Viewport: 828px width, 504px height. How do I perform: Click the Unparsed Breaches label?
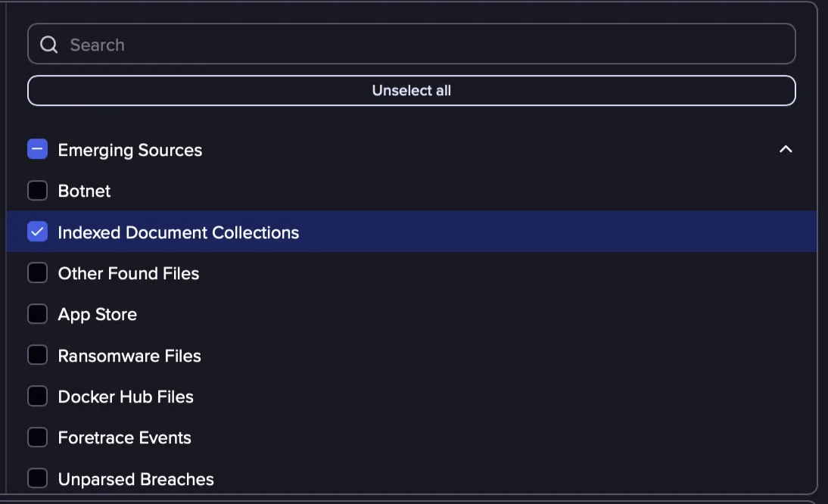(x=135, y=479)
